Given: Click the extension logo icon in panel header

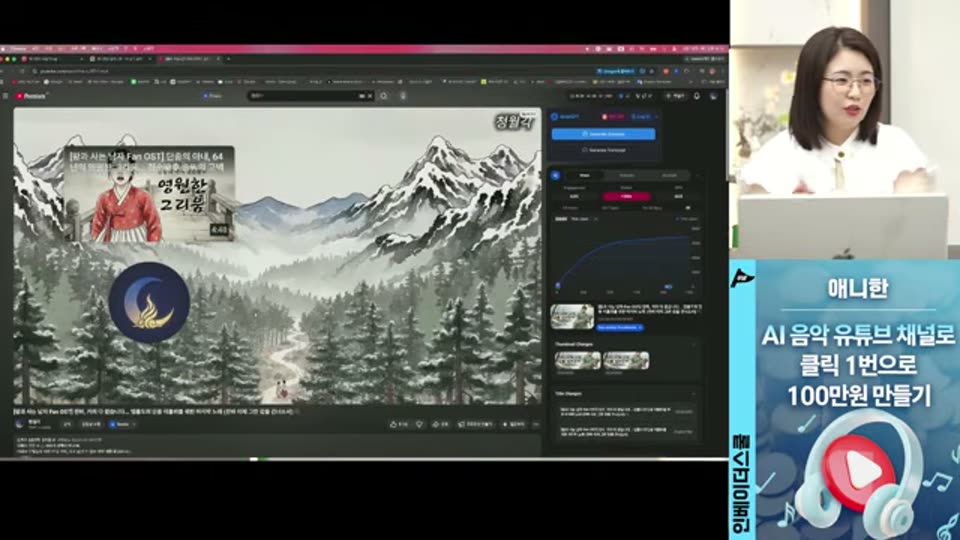Looking at the screenshot, I should click(555, 116).
